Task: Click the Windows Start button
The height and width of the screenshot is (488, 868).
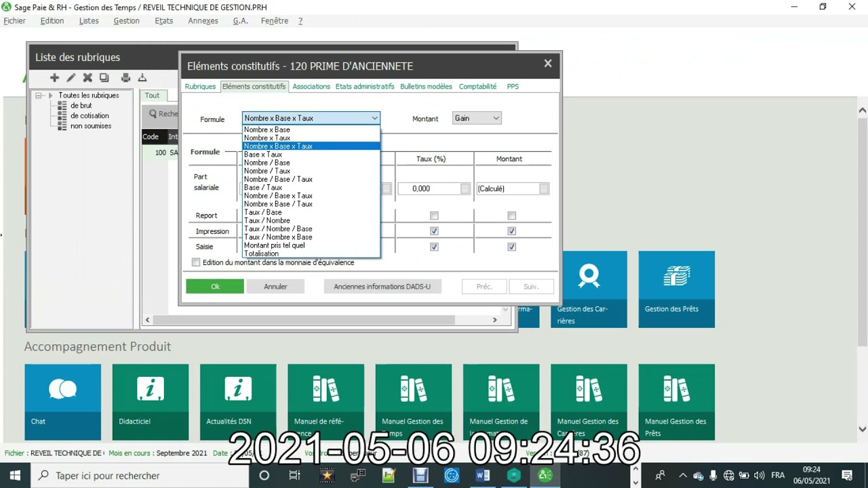Action: 15,476
